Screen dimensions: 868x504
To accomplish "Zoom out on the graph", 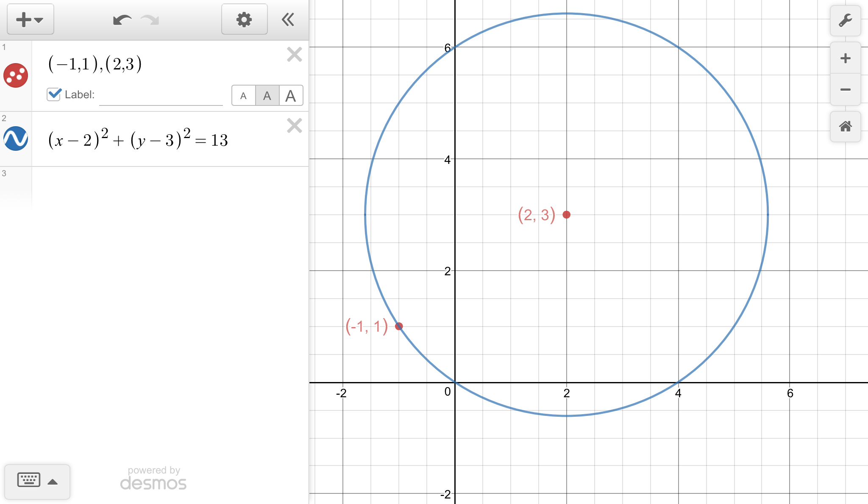I will (x=845, y=89).
